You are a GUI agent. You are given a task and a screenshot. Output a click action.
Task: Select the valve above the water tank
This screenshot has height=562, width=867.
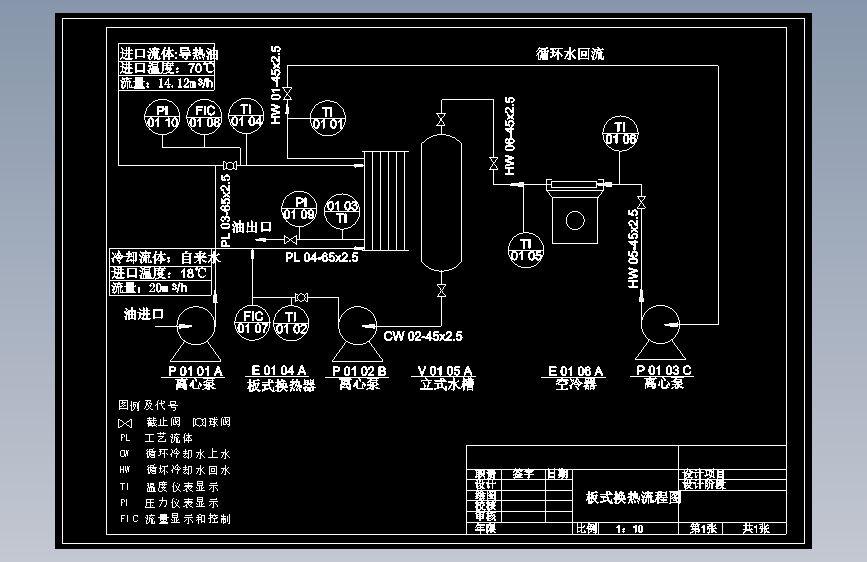pos(441,119)
